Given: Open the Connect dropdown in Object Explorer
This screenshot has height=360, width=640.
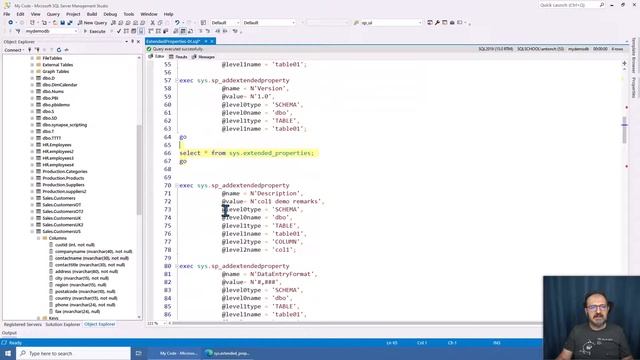Looking at the screenshot, I should pyautogui.click(x=14, y=50).
